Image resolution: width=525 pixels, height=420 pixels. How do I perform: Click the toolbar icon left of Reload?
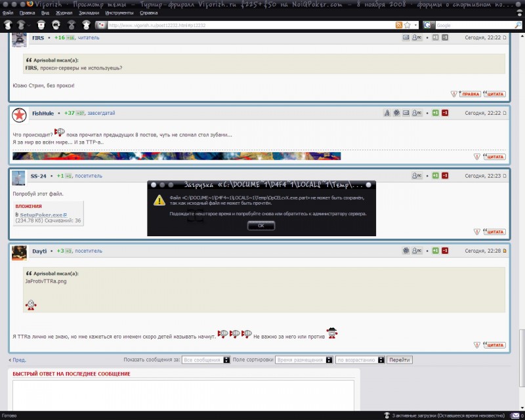[x=41, y=25]
